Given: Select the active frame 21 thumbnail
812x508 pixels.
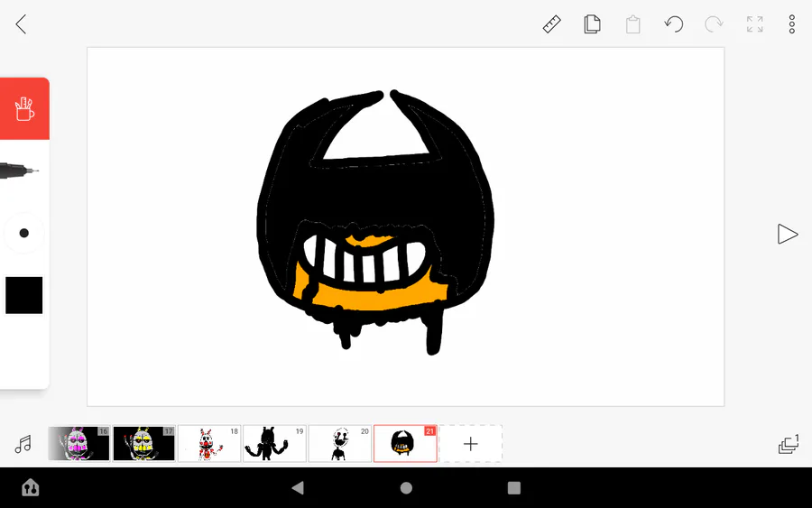Looking at the screenshot, I should click(x=405, y=444).
